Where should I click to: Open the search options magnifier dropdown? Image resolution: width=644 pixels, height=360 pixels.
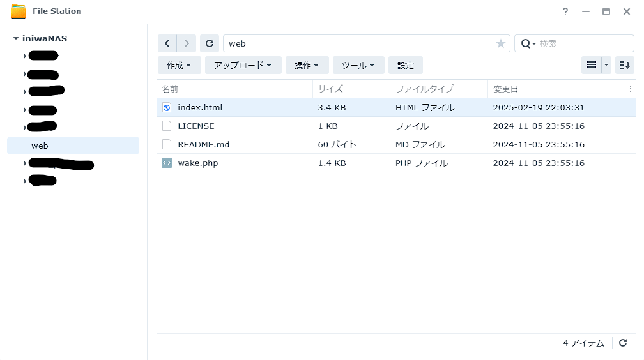[x=528, y=43]
